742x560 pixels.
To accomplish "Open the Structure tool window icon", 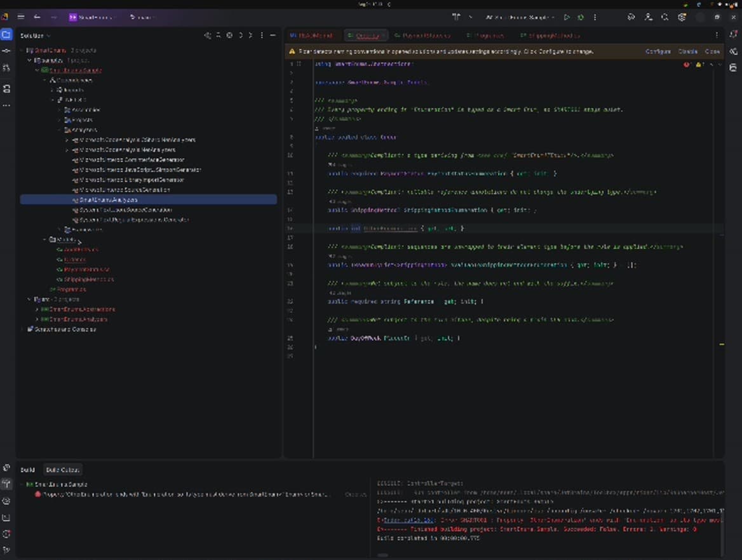I will coord(6,88).
